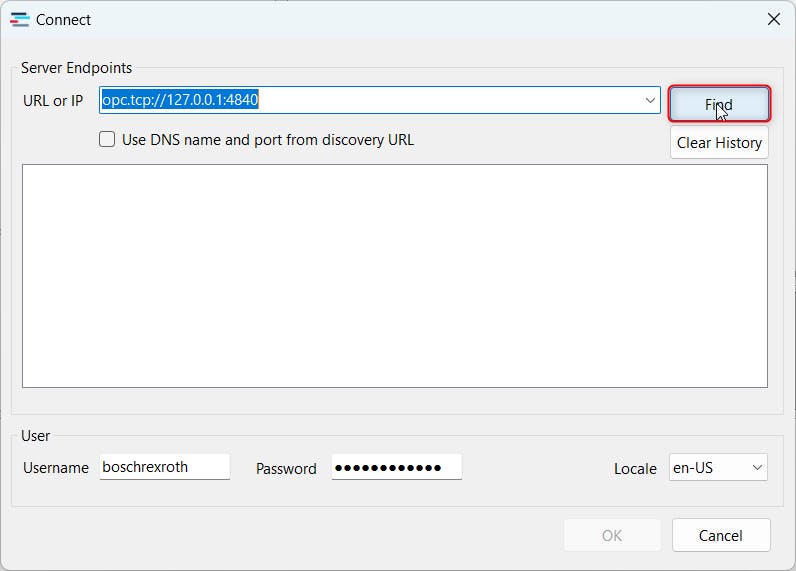Click the Clear History button
Screen dimensions: 796x571
pos(719,142)
